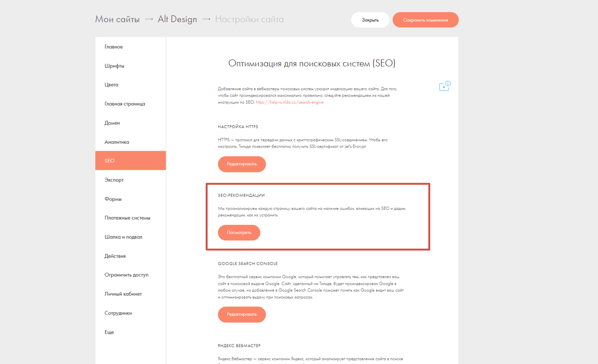
Task: Go to the Аналитика tab
Action: tap(130, 142)
